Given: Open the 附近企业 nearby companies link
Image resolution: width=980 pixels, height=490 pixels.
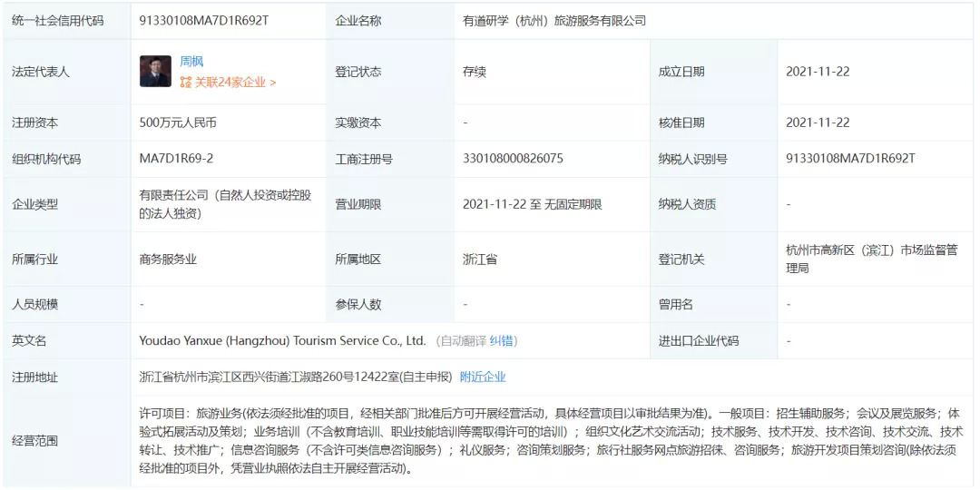Looking at the screenshot, I should coord(483,377).
